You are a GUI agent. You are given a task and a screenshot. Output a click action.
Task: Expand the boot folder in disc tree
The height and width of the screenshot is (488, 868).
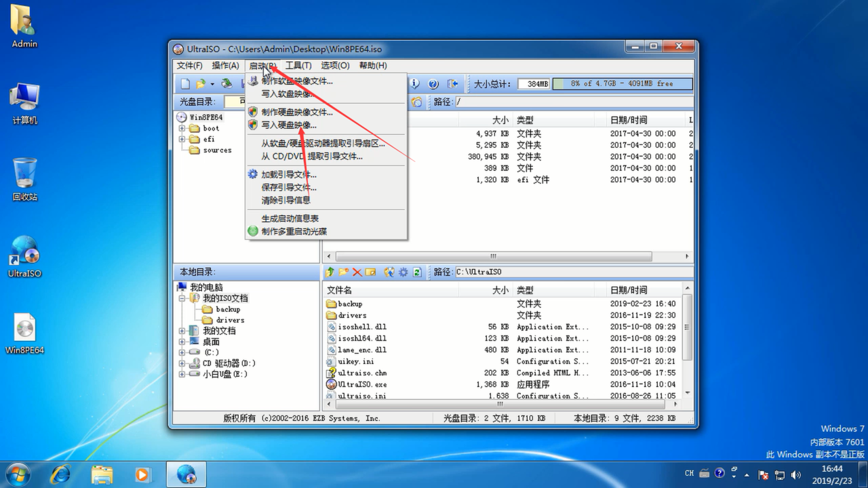pyautogui.click(x=182, y=128)
